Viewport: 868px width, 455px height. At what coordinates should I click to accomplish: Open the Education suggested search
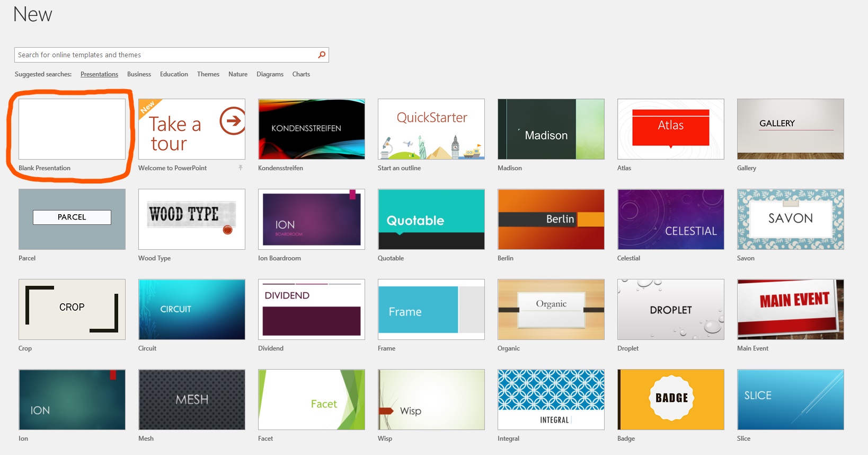[174, 74]
